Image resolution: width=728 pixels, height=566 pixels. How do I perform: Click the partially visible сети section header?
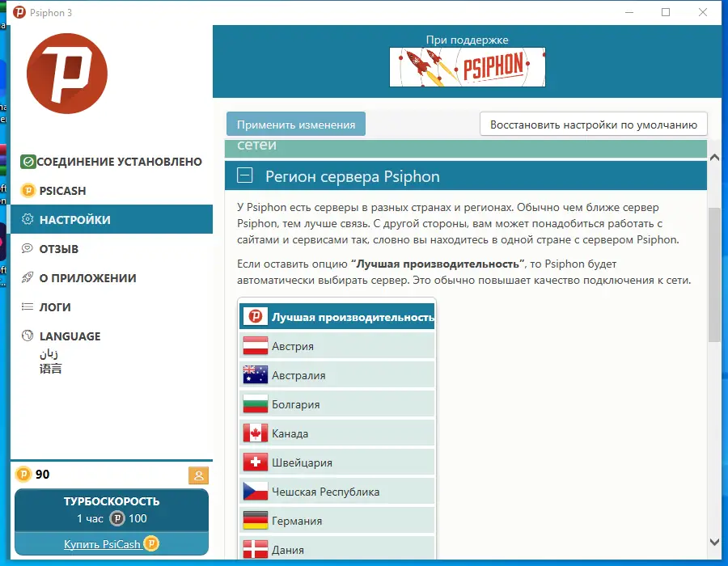click(x=466, y=148)
